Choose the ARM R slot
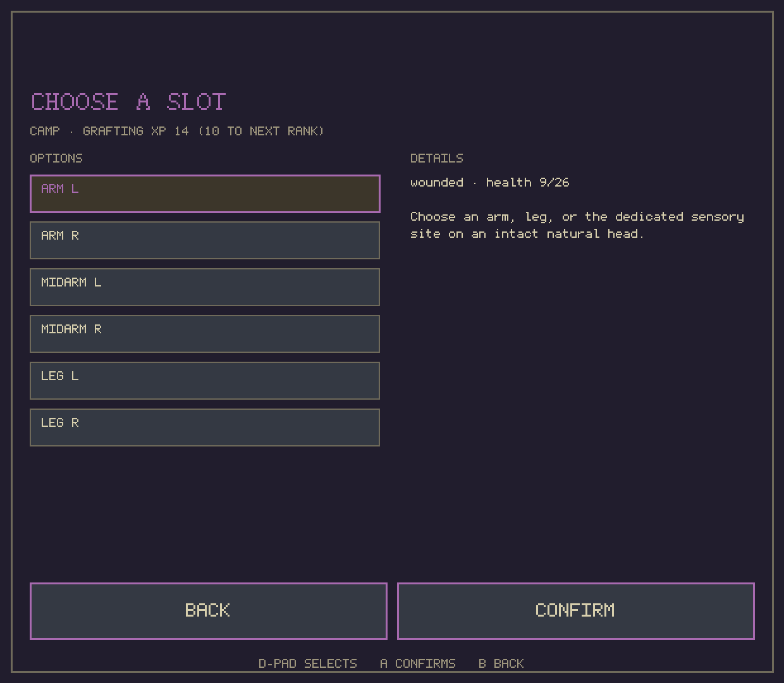 [x=205, y=240]
